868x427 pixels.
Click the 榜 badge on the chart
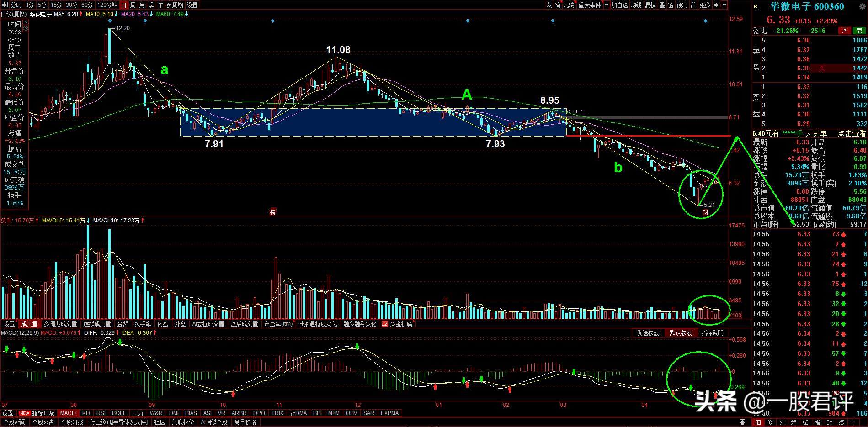coord(273,211)
